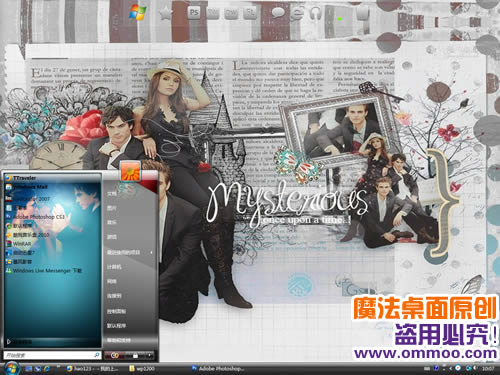Expand hidden tray icons arrow

[450, 369]
